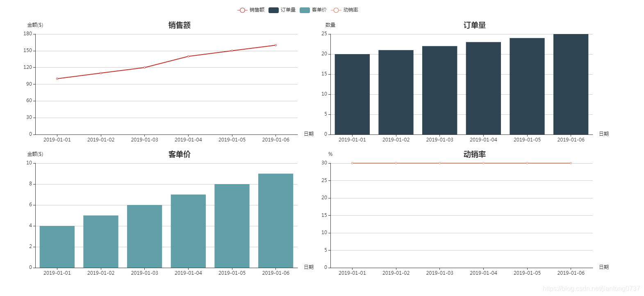644x296 pixels.
Task: Click the 120 tick on 销售额 y-axis
Action: (27, 67)
